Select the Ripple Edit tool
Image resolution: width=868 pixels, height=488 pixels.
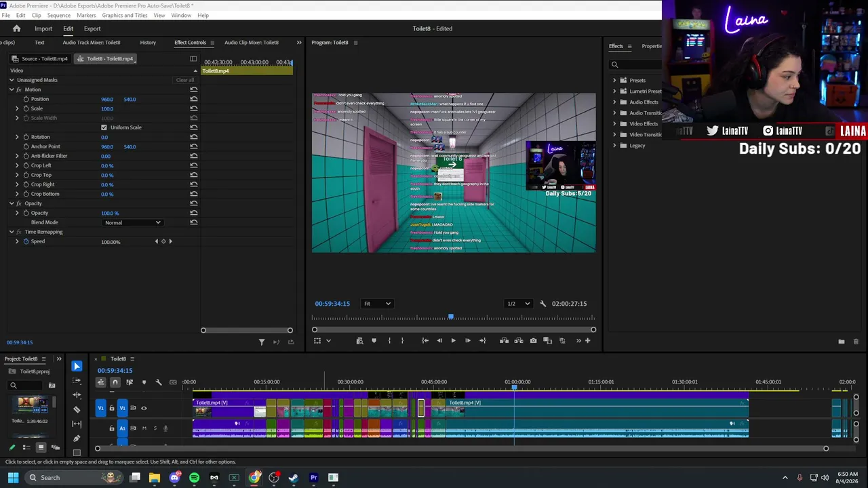click(77, 395)
